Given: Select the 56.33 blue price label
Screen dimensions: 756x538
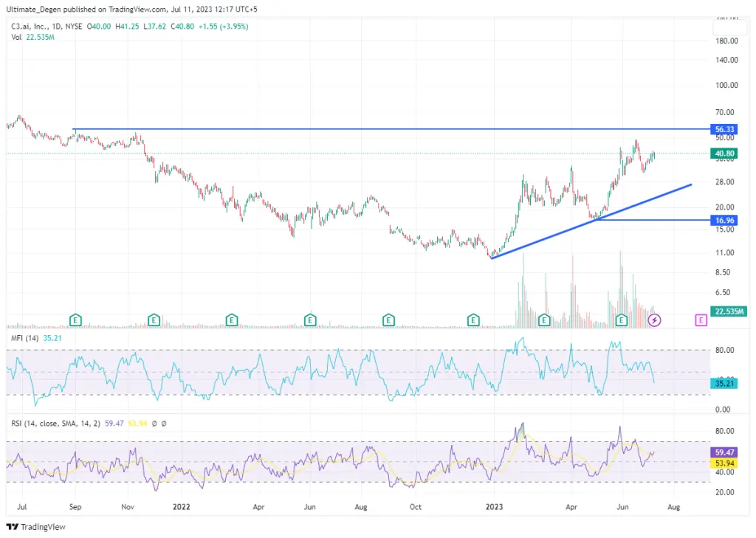Looking at the screenshot, I should (724, 129).
